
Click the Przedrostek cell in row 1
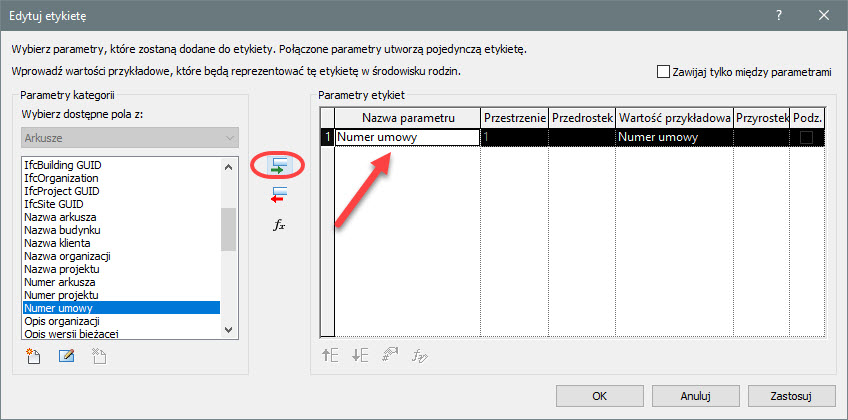point(582,138)
